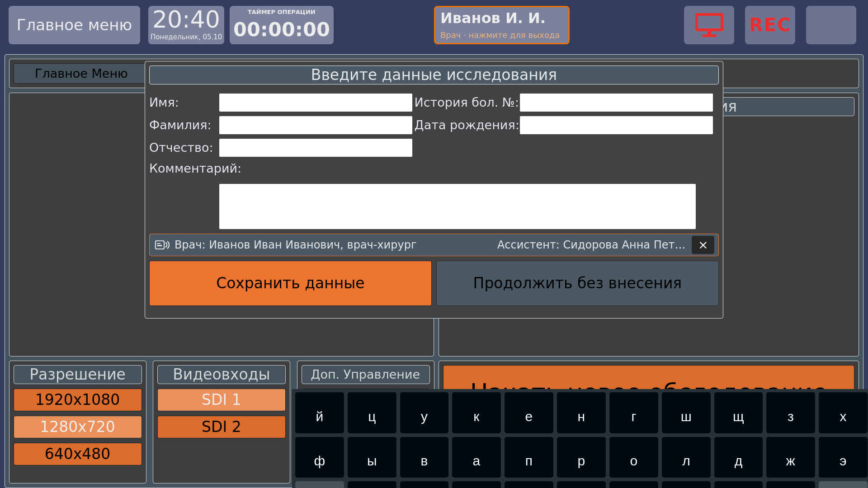Select 1920x1080 resolution

click(x=78, y=400)
